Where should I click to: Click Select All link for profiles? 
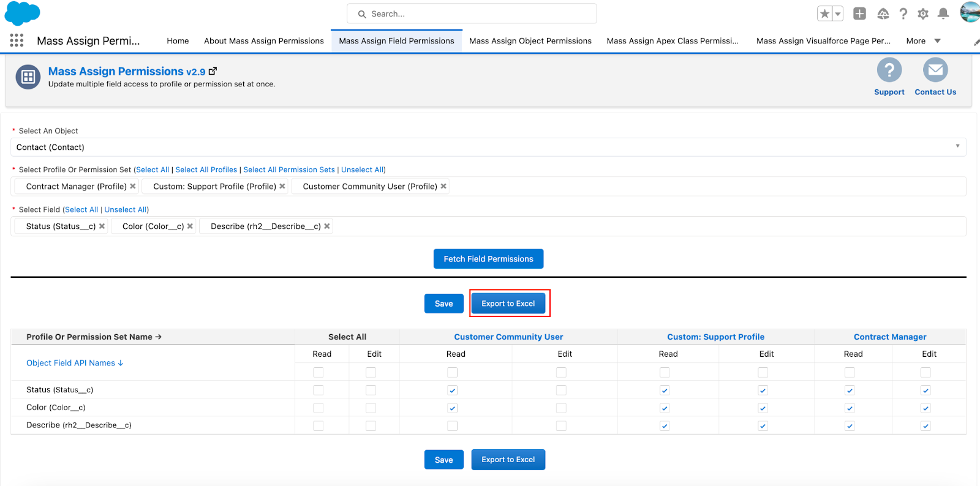point(153,170)
